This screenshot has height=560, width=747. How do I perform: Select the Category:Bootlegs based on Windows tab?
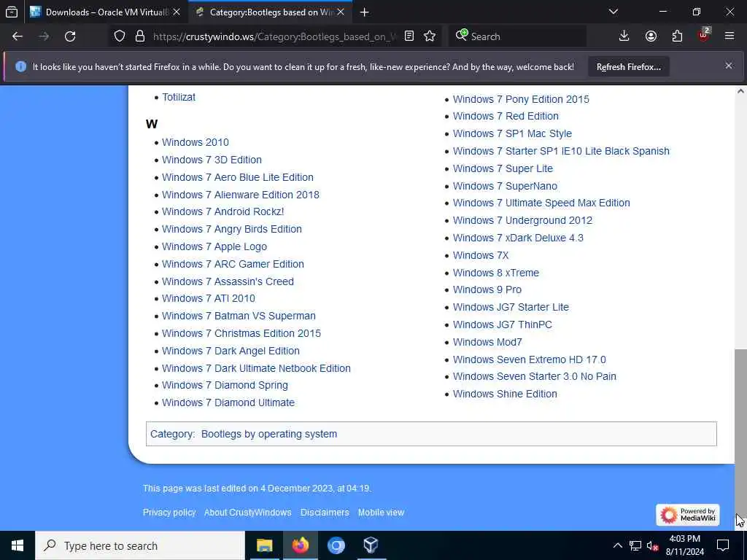point(271,12)
